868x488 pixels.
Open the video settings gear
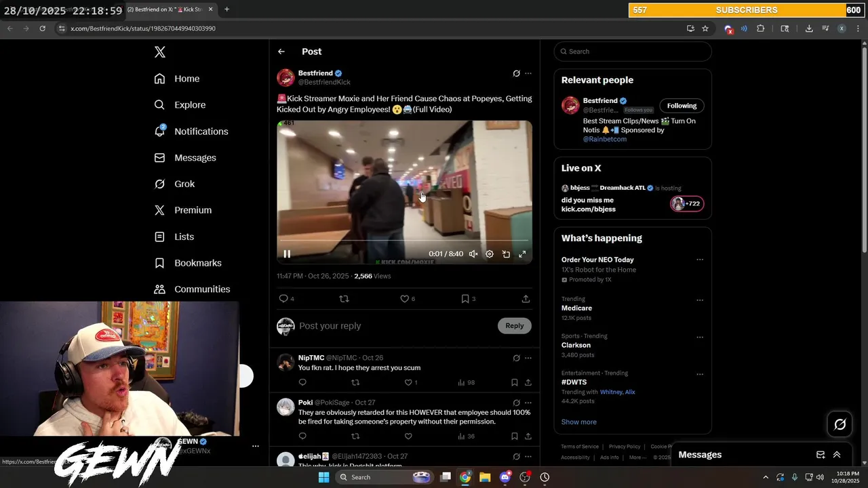[x=490, y=254]
